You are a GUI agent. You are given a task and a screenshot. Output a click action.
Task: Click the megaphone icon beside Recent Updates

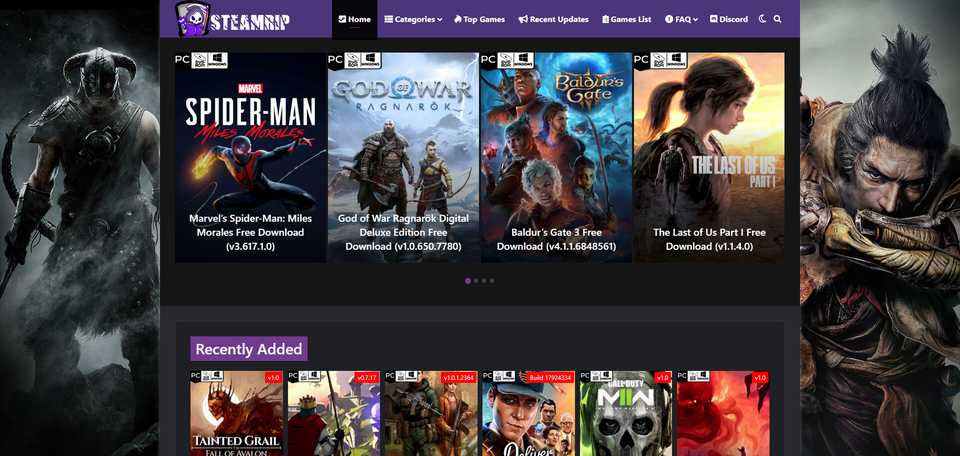(523, 19)
